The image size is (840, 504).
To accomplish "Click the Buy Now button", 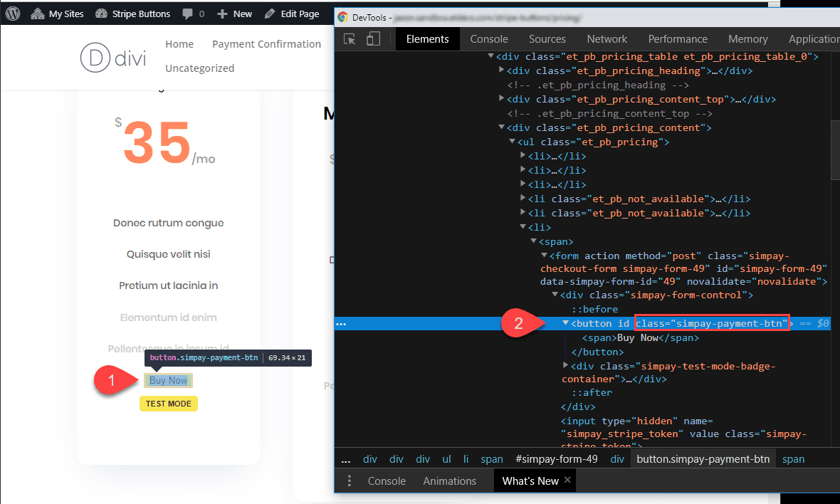I will [168, 380].
